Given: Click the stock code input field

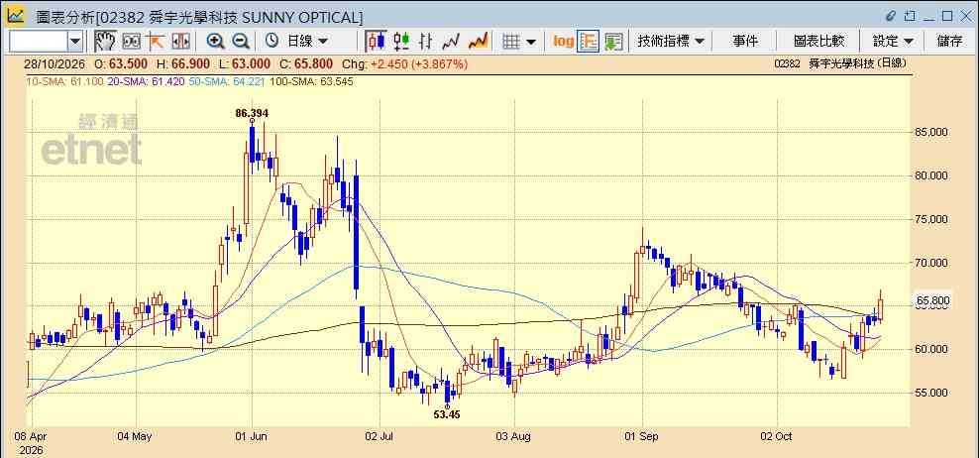Looking at the screenshot, I should (x=38, y=42).
